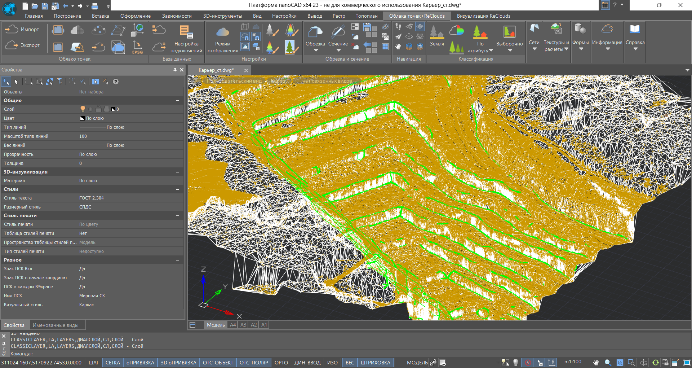692x368 pixels.
Task: Switch to the Топоплан ribbon tab
Action: click(366, 16)
